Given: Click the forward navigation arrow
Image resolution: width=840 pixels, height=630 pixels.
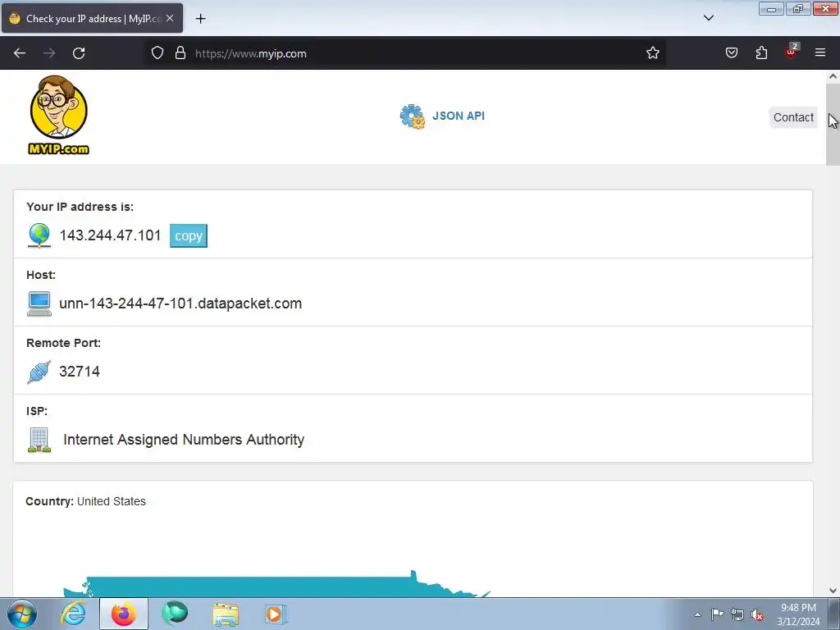Looking at the screenshot, I should [x=49, y=53].
